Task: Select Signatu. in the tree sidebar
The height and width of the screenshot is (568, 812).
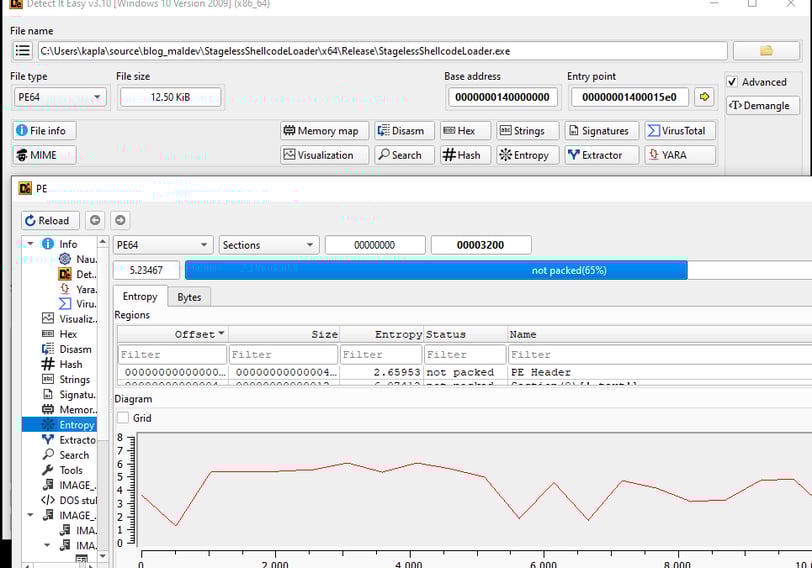Action: pos(69,395)
